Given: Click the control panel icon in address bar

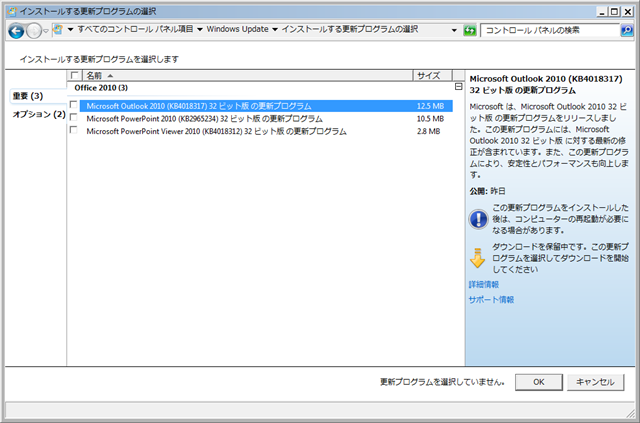Looking at the screenshot, I should (58, 29).
